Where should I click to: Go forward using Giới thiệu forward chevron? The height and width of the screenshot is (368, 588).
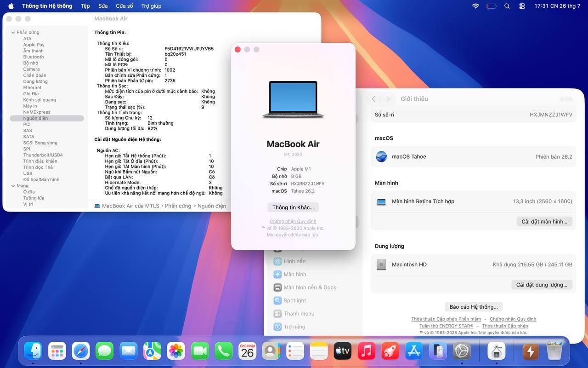click(388, 99)
